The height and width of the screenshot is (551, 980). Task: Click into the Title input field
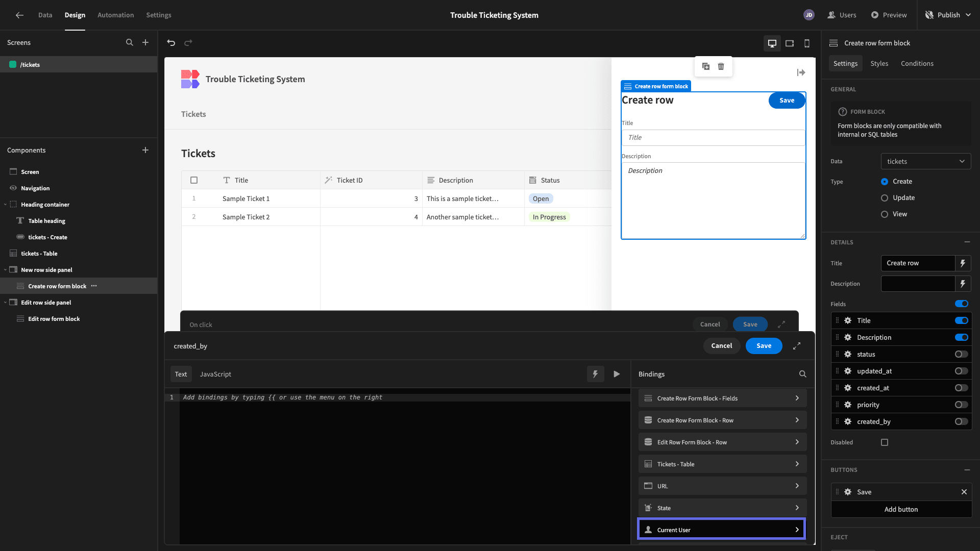point(713,138)
